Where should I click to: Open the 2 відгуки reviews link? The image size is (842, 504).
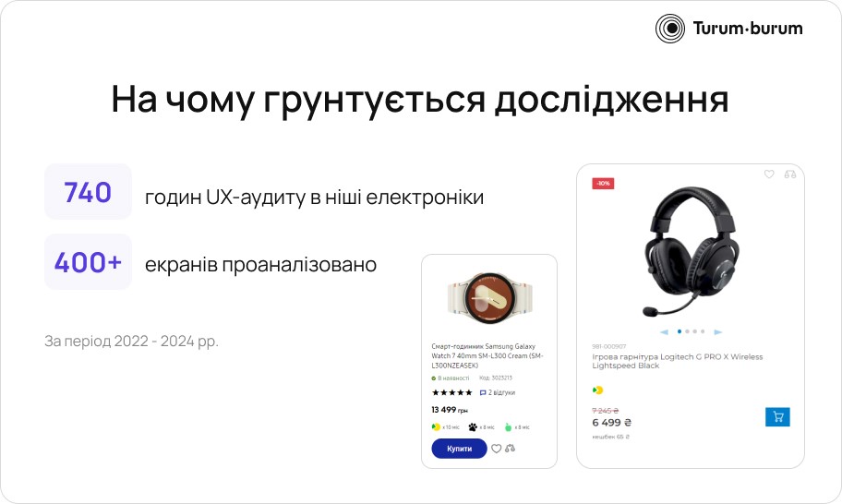pos(498,392)
